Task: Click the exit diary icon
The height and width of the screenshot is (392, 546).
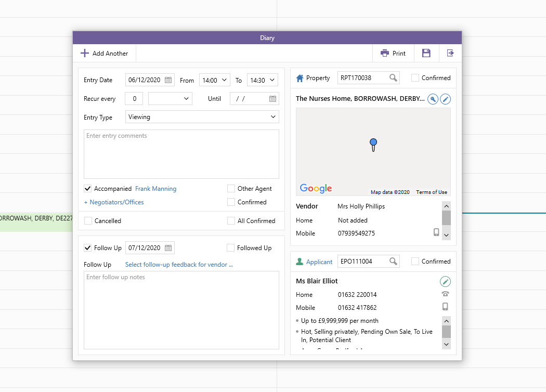Action: pyautogui.click(x=450, y=53)
